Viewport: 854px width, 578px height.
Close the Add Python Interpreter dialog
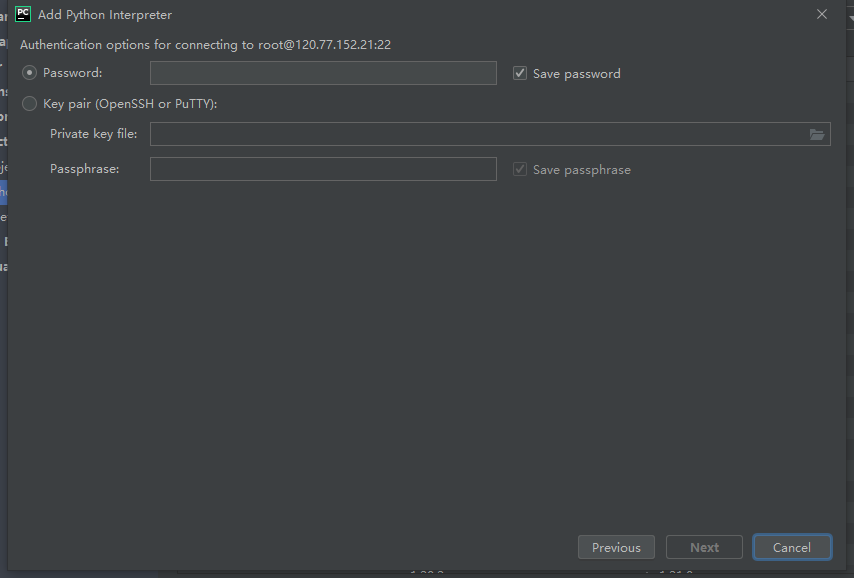tap(822, 14)
